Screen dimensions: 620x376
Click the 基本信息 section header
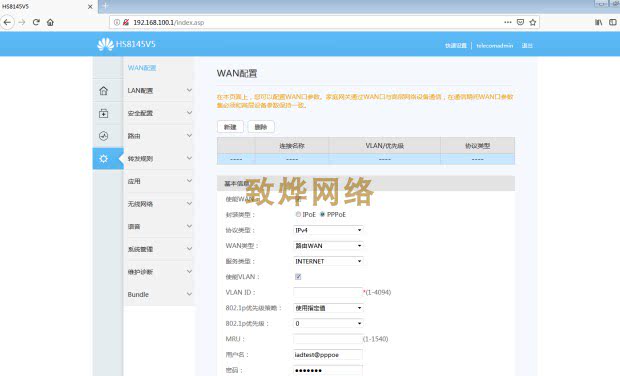tap(366, 183)
